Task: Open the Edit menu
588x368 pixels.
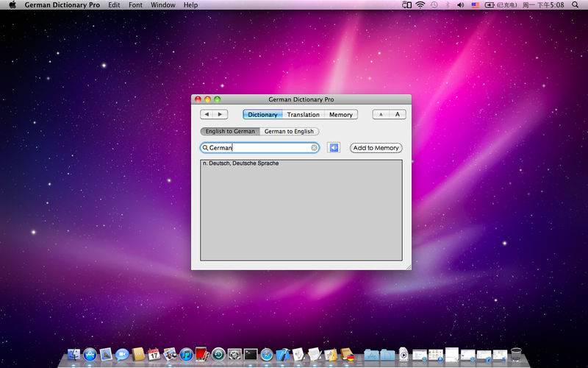Action: tap(114, 5)
